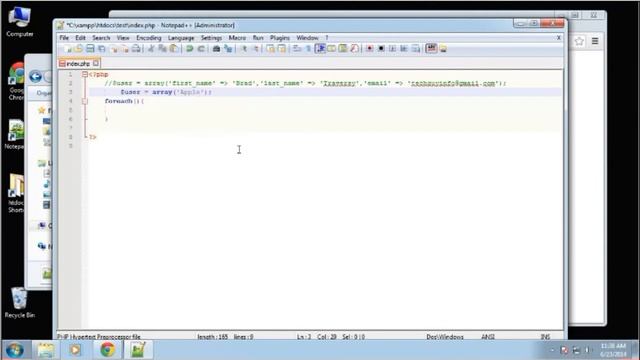
Task: Select the Recycle Bin desktop icon
Action: pyautogui.click(x=19, y=302)
